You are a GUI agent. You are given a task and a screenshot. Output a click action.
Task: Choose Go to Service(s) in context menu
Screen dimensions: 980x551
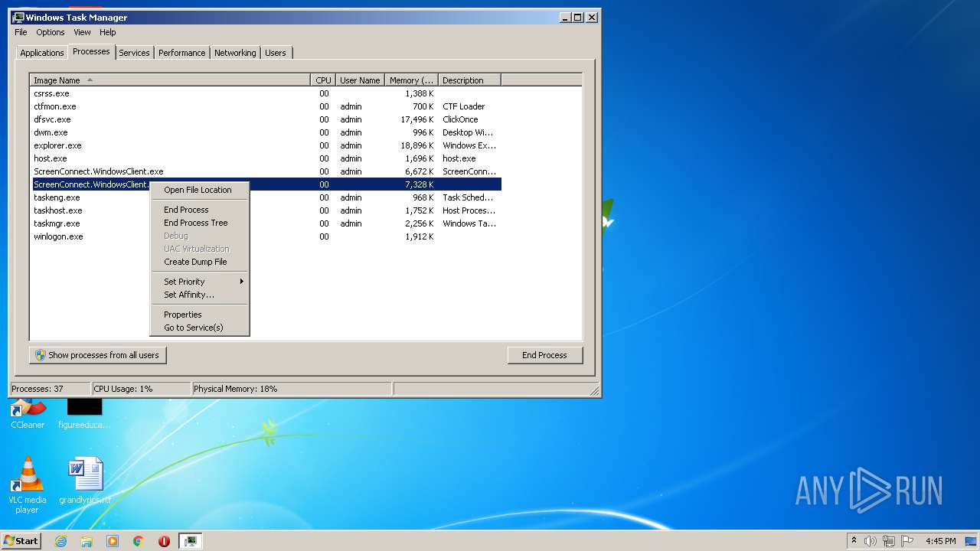(x=200, y=328)
